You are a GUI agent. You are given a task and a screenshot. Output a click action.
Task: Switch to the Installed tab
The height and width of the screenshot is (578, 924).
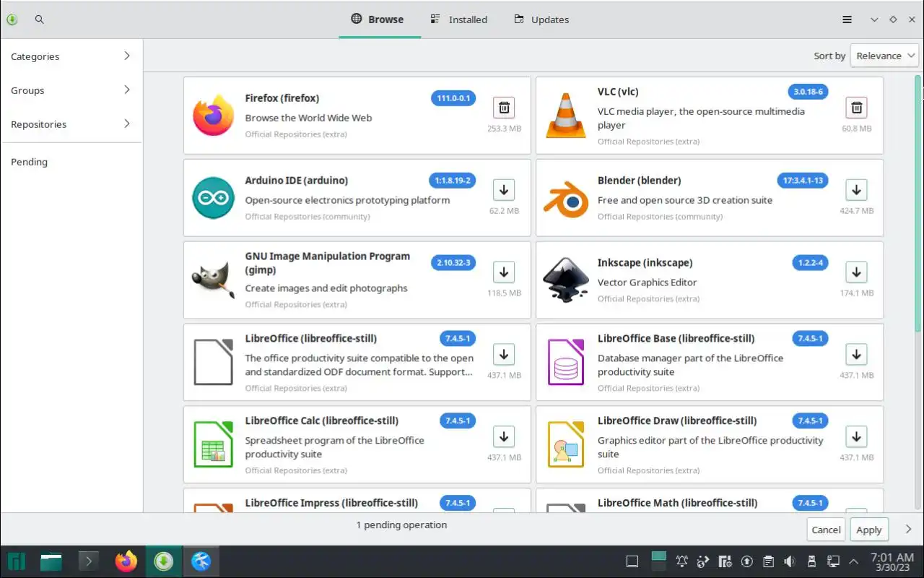click(x=459, y=20)
